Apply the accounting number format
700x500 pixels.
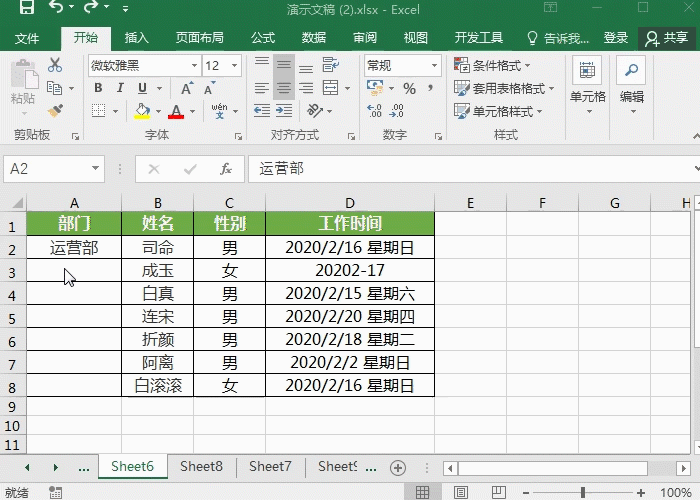(375, 88)
